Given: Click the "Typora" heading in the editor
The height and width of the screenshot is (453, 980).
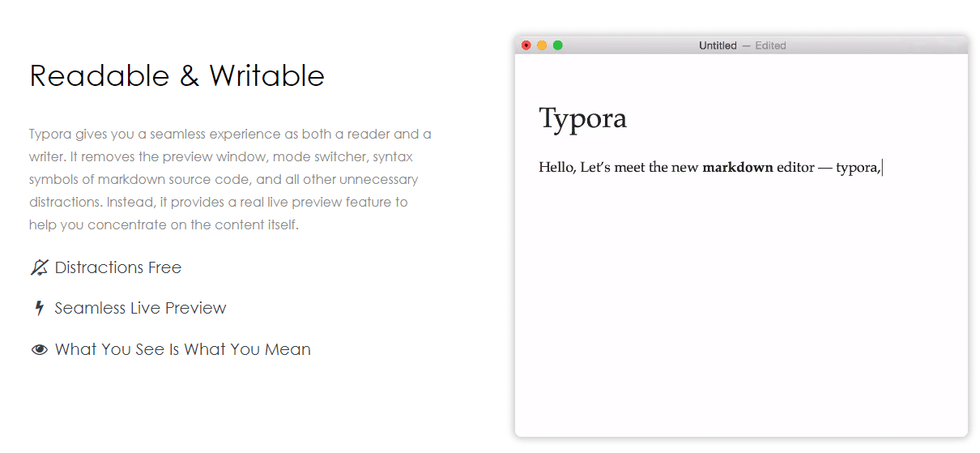Looking at the screenshot, I should [x=582, y=118].
